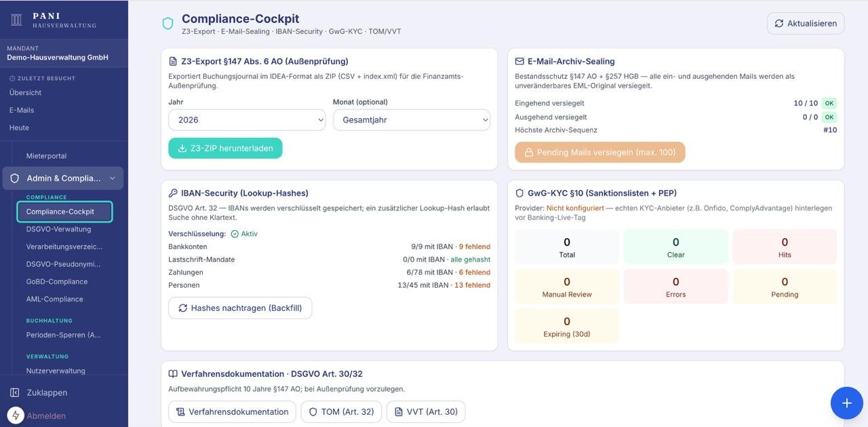868x427 pixels.
Task: Click the shield icon of GwG-KYC heading
Action: 519,193
